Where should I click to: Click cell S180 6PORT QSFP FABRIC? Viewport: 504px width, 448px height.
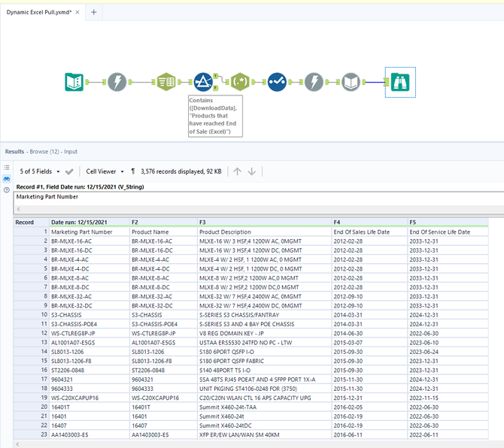point(264,361)
